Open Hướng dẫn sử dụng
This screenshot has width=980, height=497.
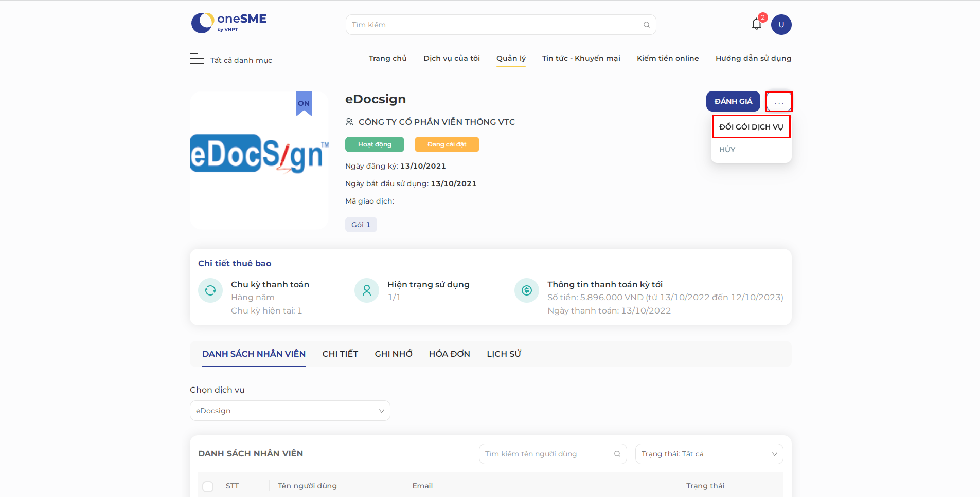pos(753,58)
